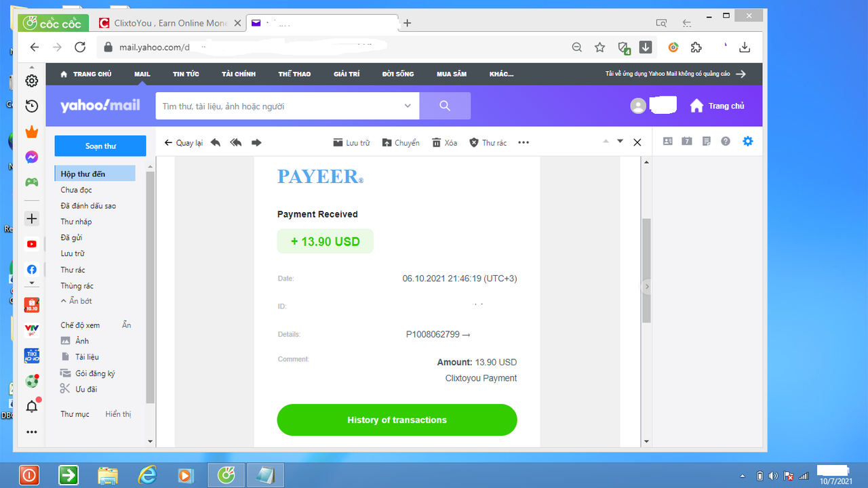
Task: Click History of transactions button
Action: (x=397, y=420)
